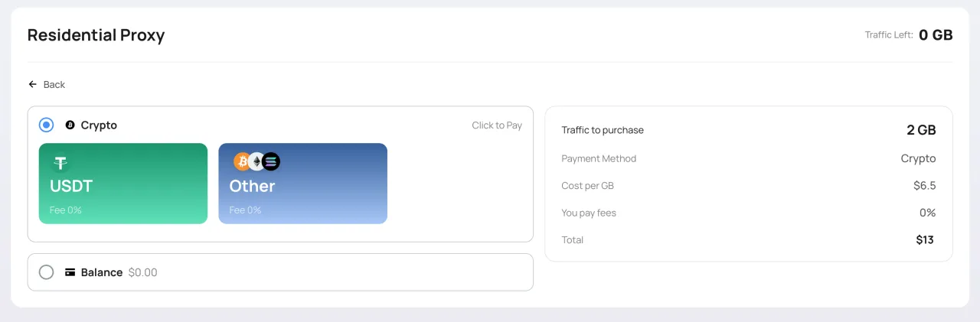980x322 pixels.
Task: Click the card icon beside Balance label
Action: point(70,272)
